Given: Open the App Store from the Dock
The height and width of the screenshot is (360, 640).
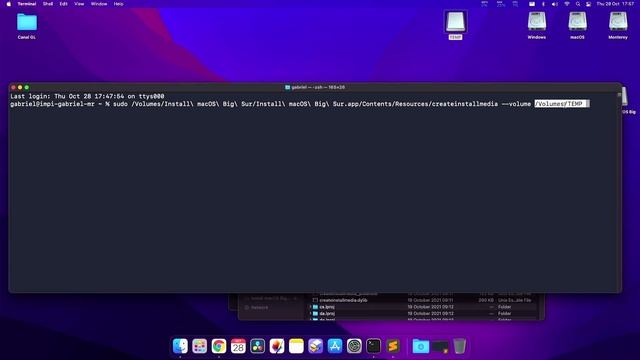Looking at the screenshot, I should [x=335, y=346].
